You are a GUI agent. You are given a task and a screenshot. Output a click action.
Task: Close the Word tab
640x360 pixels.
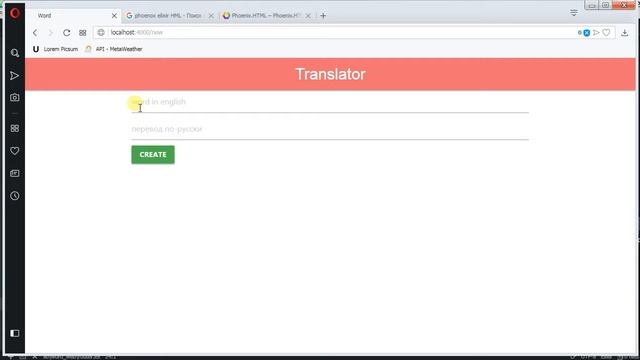coord(114,16)
